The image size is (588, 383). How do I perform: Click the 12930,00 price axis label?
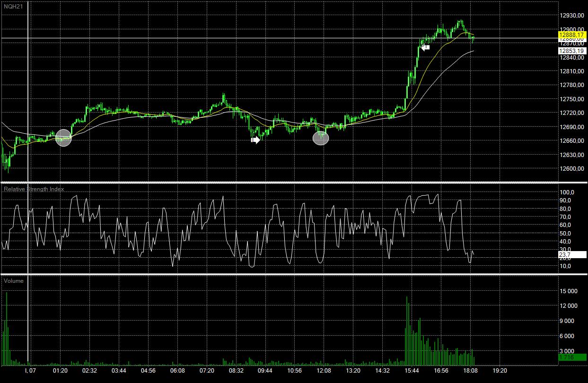(571, 15)
